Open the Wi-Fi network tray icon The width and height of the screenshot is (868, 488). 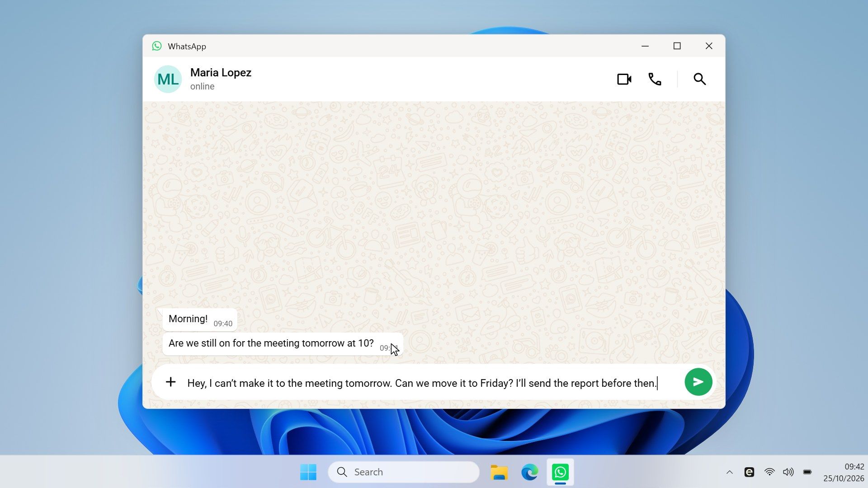(x=769, y=472)
